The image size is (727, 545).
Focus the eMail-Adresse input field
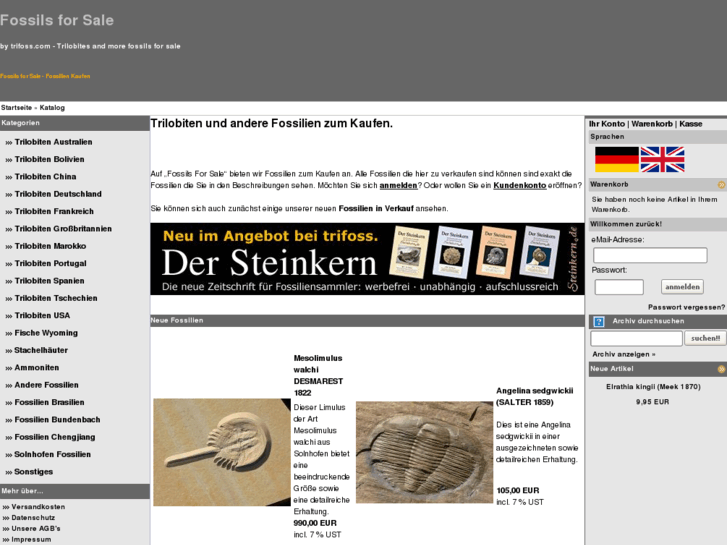pos(650,255)
